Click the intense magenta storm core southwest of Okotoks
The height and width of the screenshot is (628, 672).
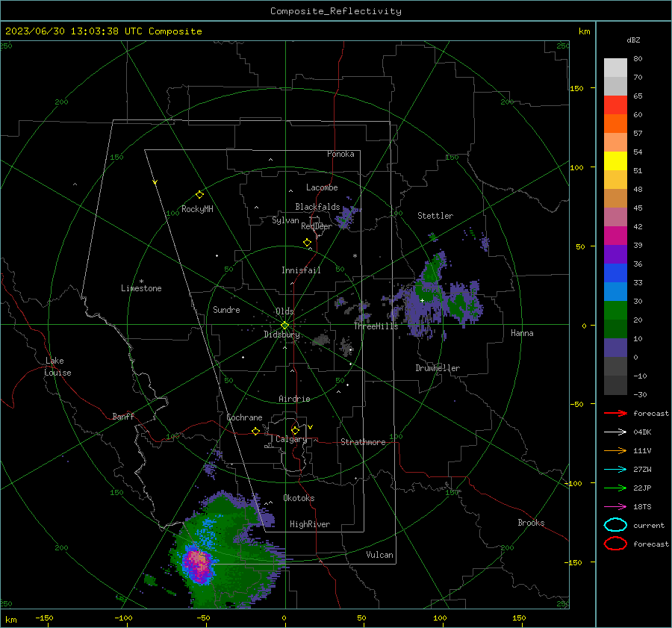[x=198, y=564]
